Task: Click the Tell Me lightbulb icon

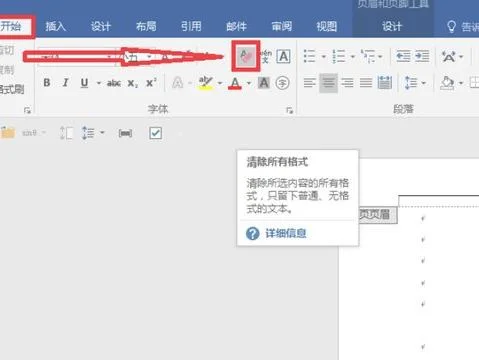Action: click(451, 26)
